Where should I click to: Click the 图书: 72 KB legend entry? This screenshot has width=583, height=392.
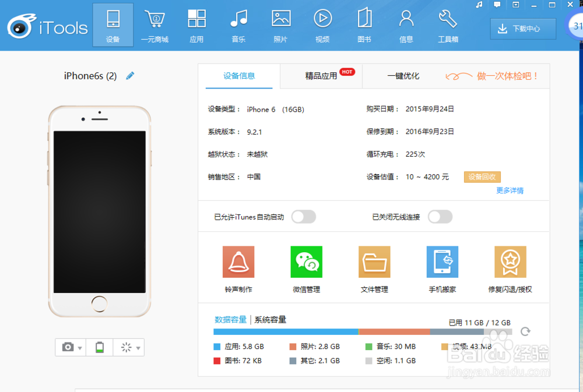[238, 361]
